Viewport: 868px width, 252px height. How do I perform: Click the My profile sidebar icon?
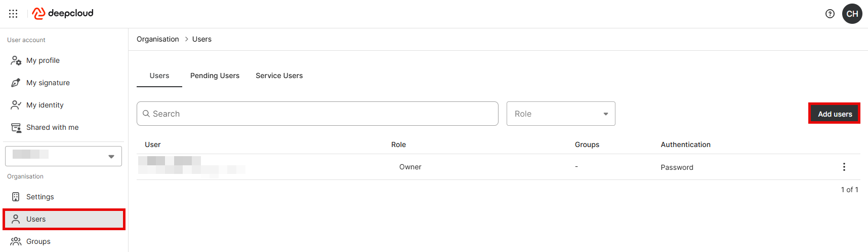[x=16, y=60]
